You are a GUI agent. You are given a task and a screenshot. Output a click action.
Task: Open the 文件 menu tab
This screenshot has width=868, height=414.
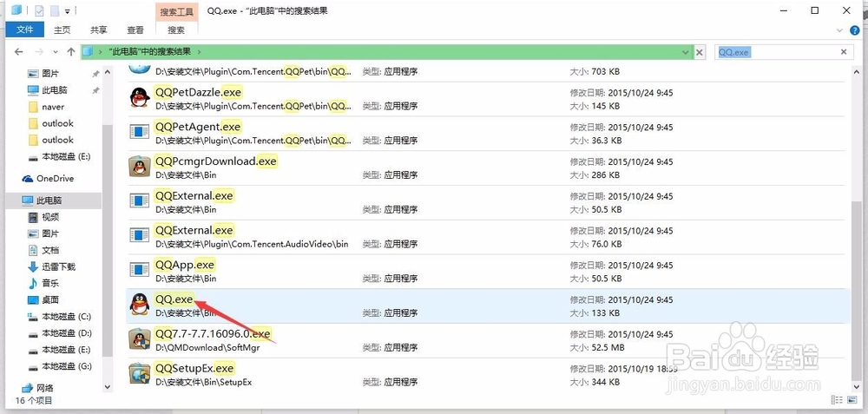click(25, 30)
